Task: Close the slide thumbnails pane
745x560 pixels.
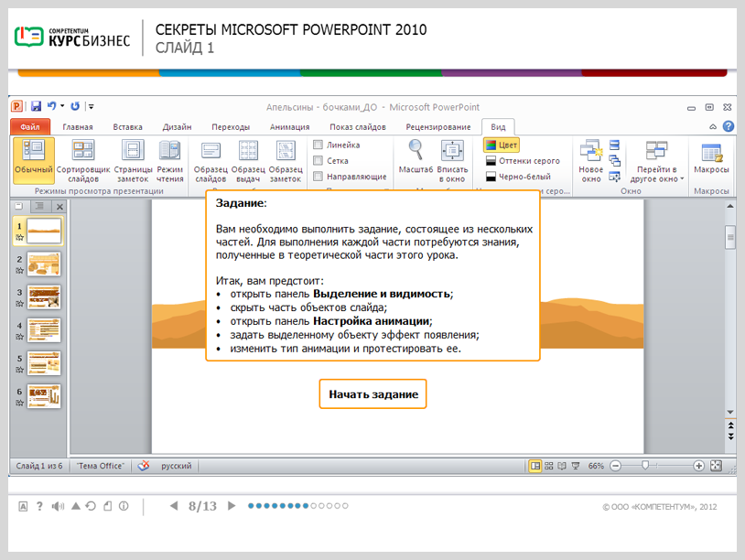Action: click(x=59, y=207)
